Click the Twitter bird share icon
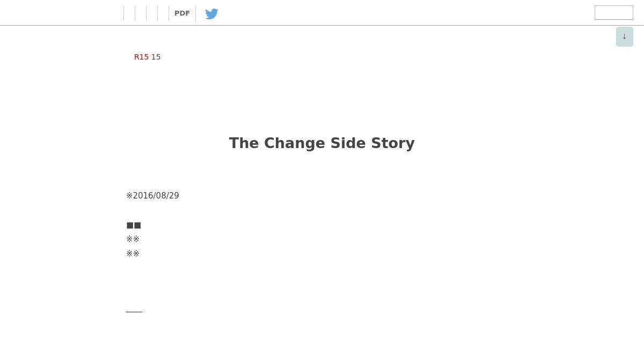Viewport: 644px width, 338px height. tap(211, 13)
